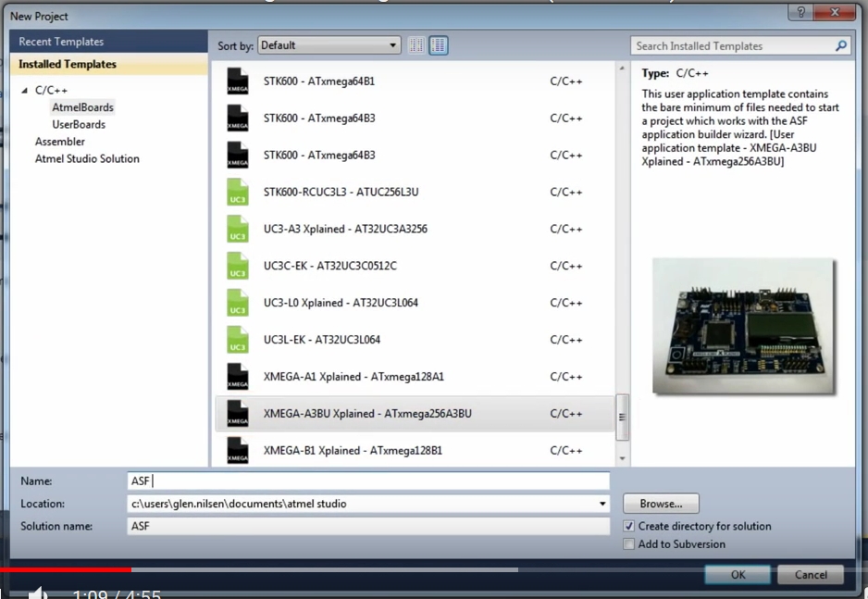This screenshot has height=599, width=868.
Task: Click the UC3 icon for UC3-A3 Xplained
Action: click(x=238, y=230)
